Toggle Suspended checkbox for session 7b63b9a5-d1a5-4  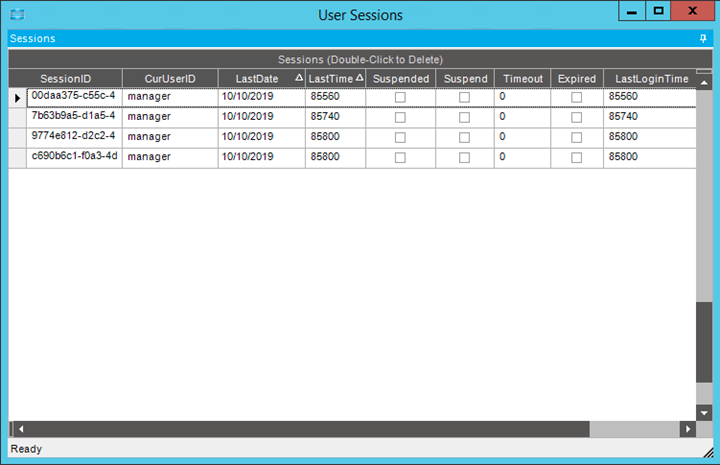[400, 118]
